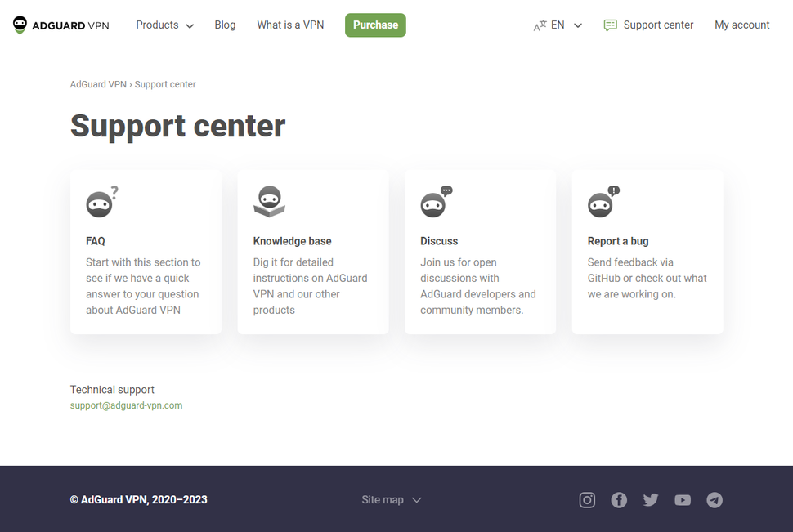Open the FAQ section ninja icon
Viewport: 793px width, 532px height.
100,202
